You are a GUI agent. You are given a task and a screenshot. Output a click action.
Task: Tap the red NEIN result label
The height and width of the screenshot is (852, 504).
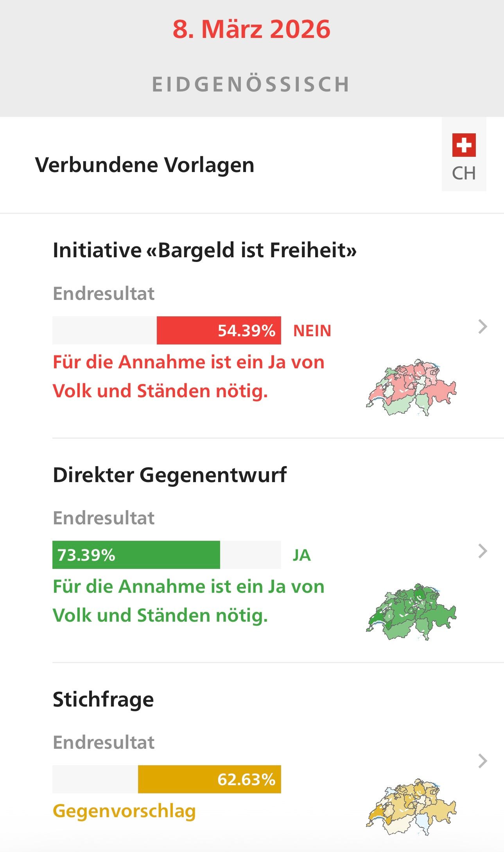(312, 331)
